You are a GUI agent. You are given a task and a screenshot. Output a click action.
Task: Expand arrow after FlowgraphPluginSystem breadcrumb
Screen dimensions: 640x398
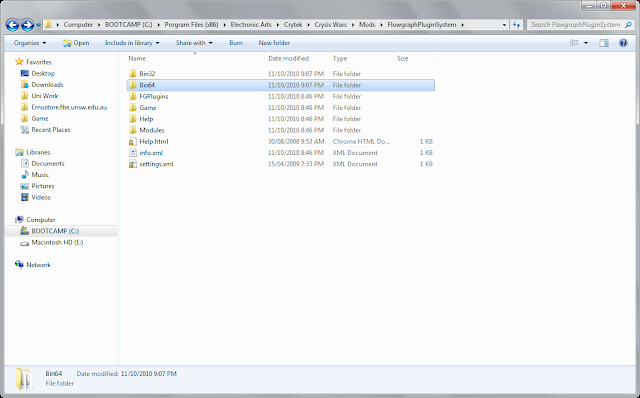point(462,25)
